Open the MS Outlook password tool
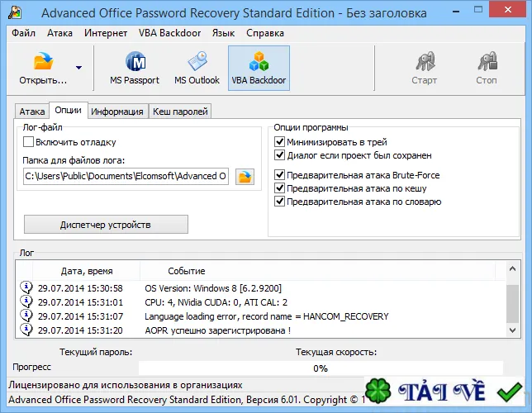The image size is (532, 413). (197, 69)
